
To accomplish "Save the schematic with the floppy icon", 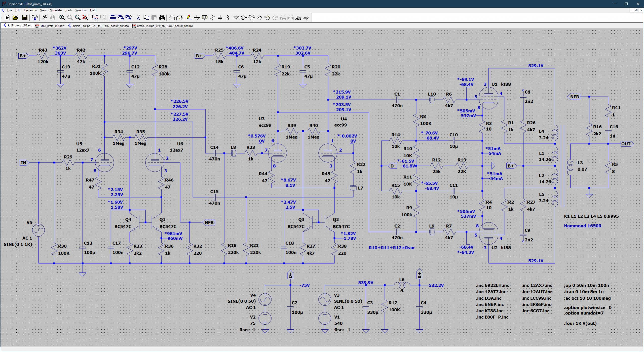I will tap(25, 18).
